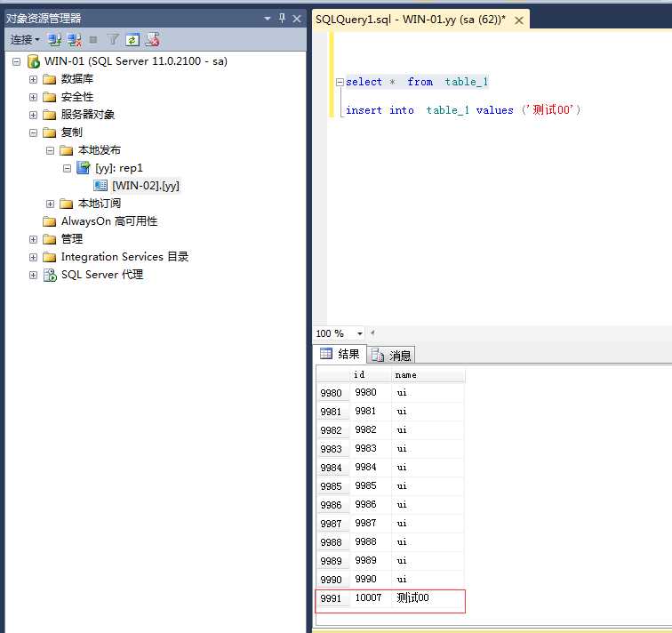The height and width of the screenshot is (633, 672).
Task: Collapse the [yy]: rep1 publication node
Action: (x=67, y=168)
